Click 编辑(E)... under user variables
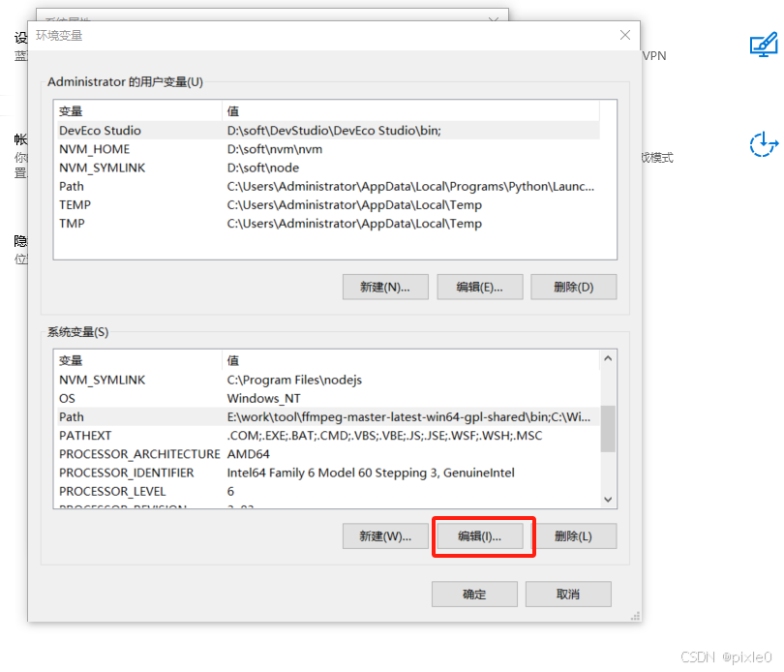Image resolution: width=784 pixels, height=672 pixels. tap(479, 287)
